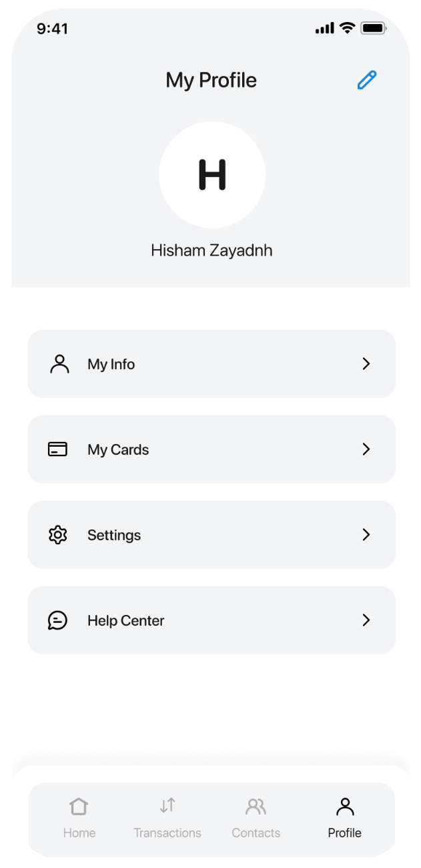Open My Cards via its right chevron

(x=366, y=449)
